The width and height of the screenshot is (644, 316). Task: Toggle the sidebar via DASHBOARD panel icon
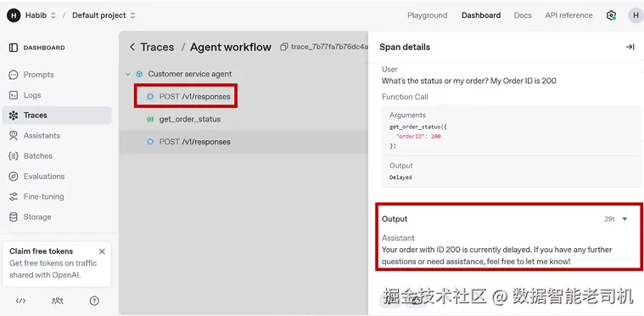click(13, 48)
